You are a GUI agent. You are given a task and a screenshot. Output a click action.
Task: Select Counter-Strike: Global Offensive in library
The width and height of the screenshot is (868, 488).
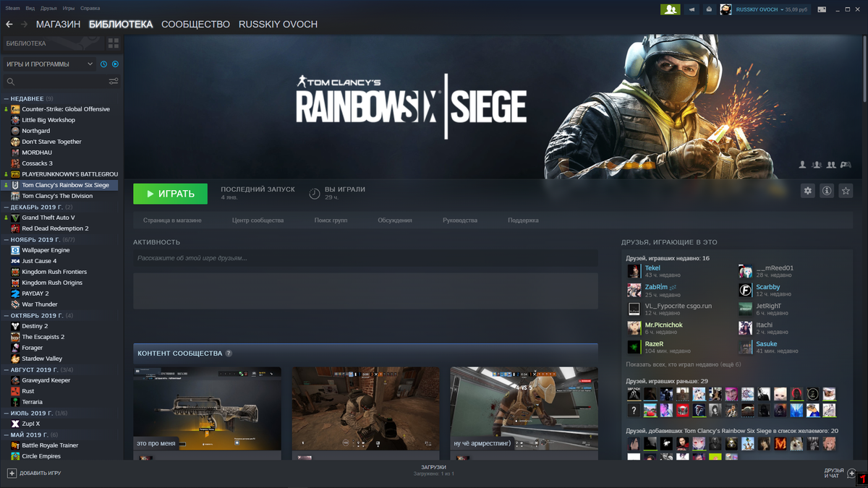coord(66,109)
